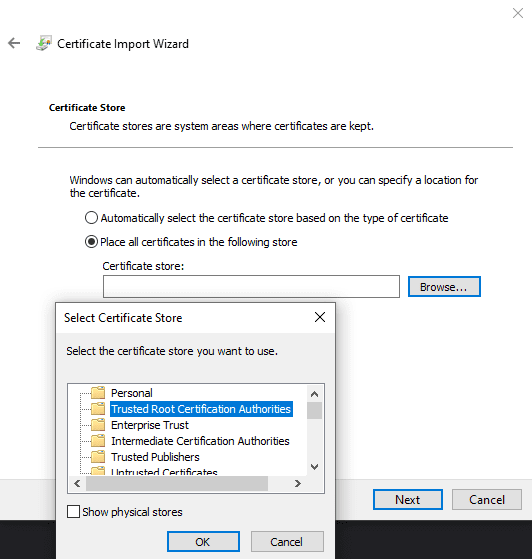The width and height of the screenshot is (532, 559).
Task: Select automatic certificate store radio option
Action: 91,217
